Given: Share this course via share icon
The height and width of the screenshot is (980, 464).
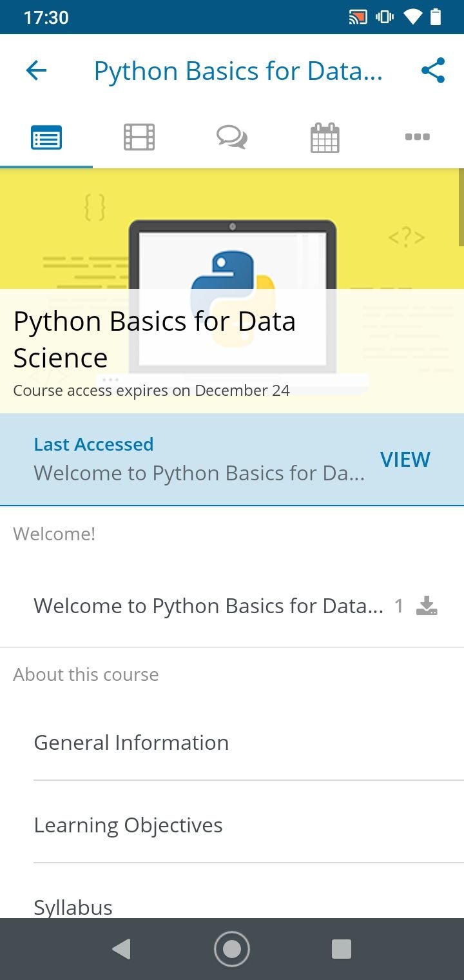Looking at the screenshot, I should [x=433, y=70].
